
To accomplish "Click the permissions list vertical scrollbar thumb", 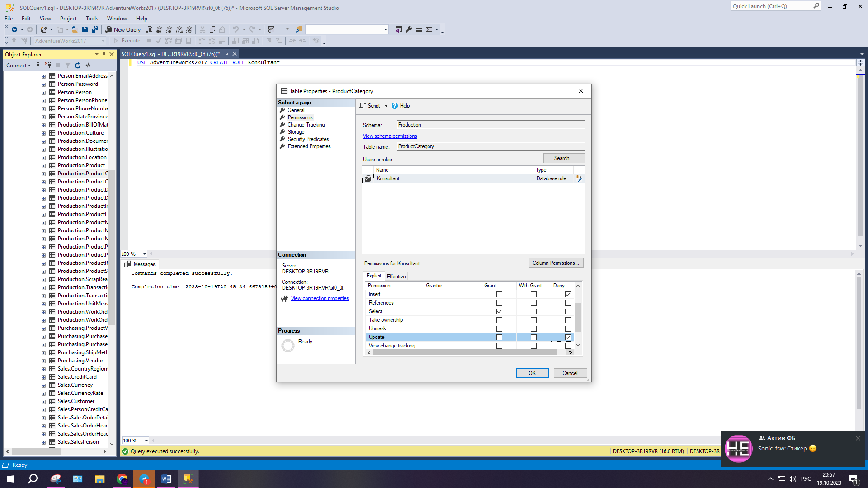I will click(x=578, y=317).
